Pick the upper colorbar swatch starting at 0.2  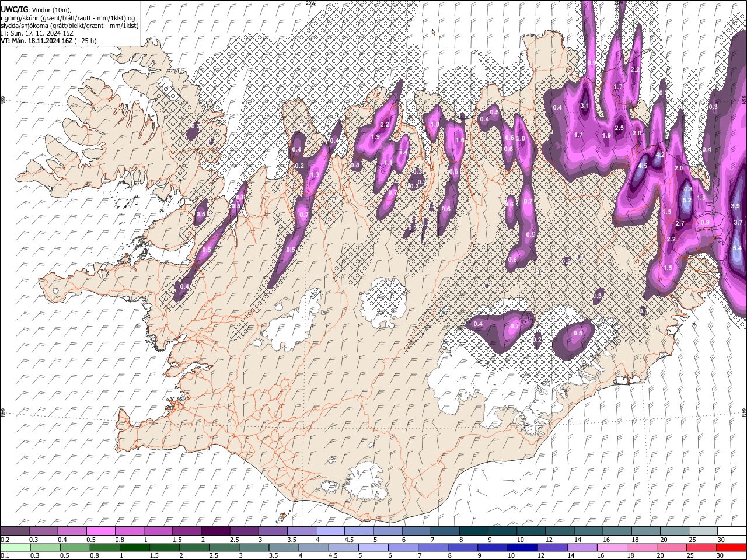(x=15, y=531)
